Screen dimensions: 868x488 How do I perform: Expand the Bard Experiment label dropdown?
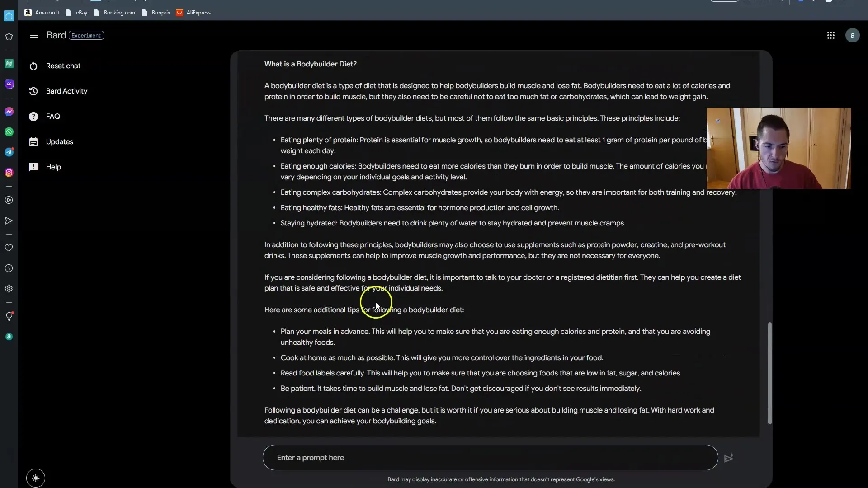(x=86, y=35)
